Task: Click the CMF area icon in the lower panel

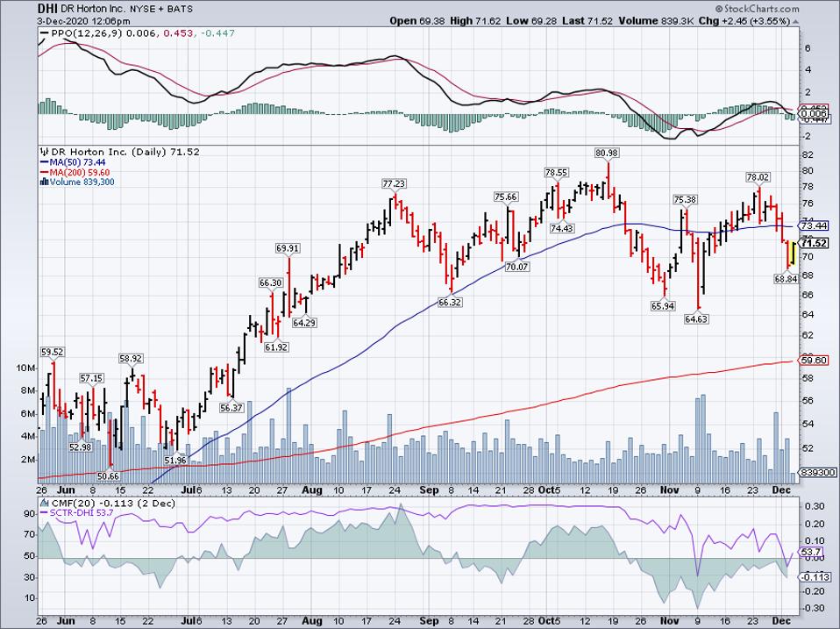Action: click(x=44, y=504)
